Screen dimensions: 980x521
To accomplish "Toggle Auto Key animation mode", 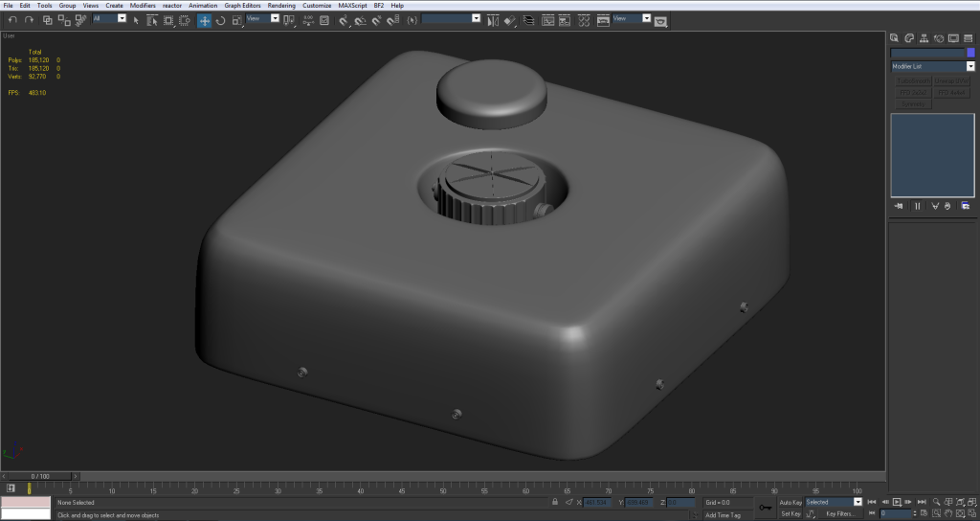I will click(791, 502).
